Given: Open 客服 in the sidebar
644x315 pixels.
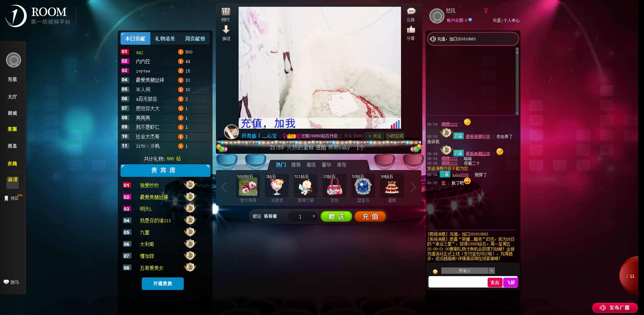Looking at the screenshot, I should (x=12, y=129).
